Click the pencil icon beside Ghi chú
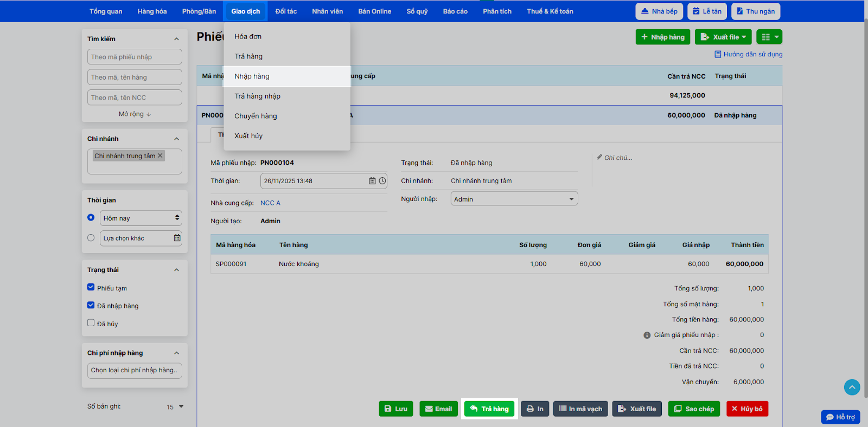The height and width of the screenshot is (427, 868). [599, 157]
